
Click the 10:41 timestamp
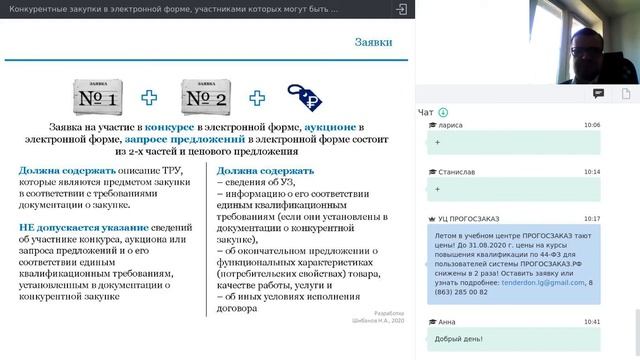click(592, 322)
